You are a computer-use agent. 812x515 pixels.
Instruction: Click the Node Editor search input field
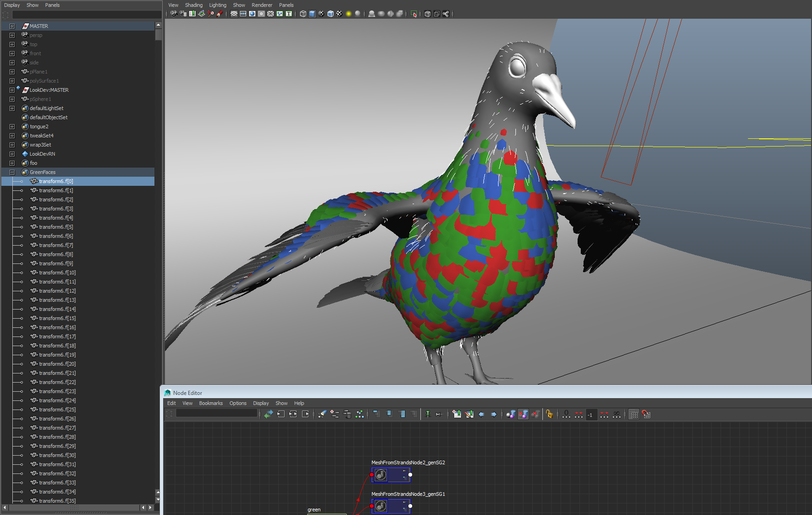tap(217, 413)
